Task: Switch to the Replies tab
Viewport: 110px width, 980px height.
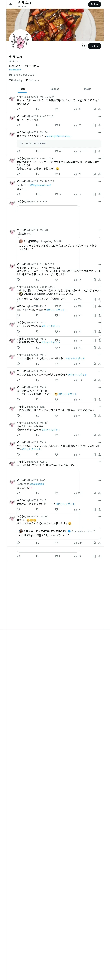Action: 55,89
